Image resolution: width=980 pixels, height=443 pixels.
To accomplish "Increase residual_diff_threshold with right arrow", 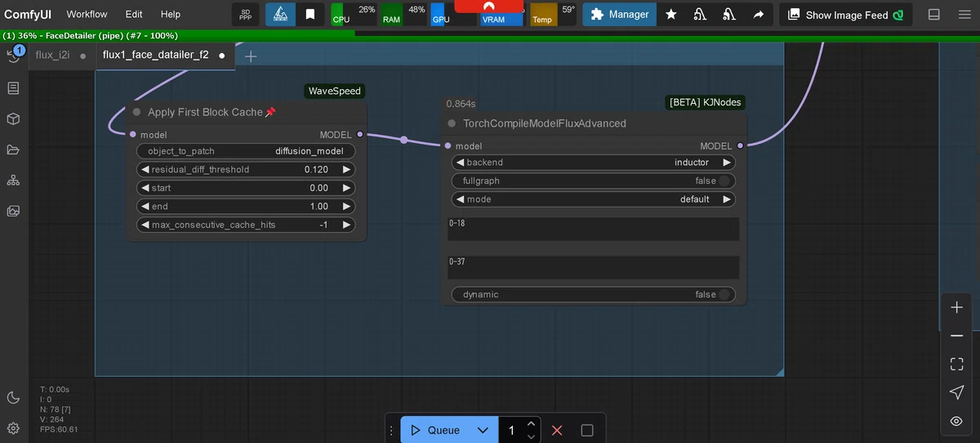I will (x=346, y=169).
